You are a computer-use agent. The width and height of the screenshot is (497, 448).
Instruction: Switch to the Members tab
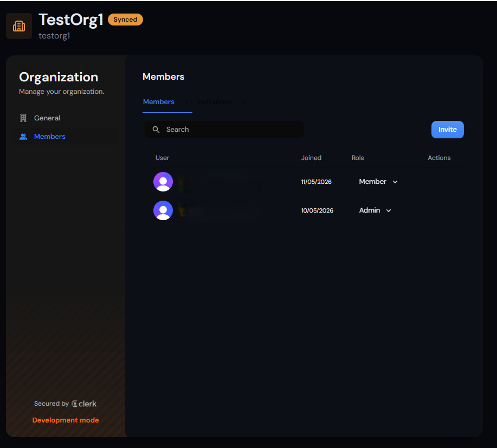167,102
